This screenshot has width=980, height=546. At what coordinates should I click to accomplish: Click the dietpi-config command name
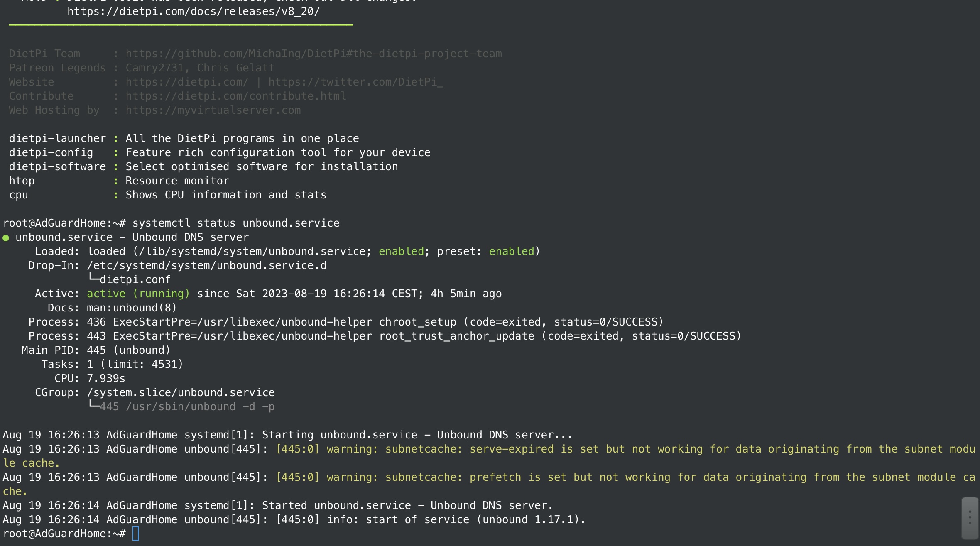[x=51, y=153]
